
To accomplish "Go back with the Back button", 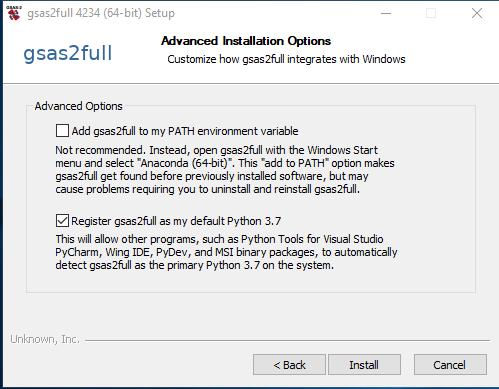I will tap(289, 365).
